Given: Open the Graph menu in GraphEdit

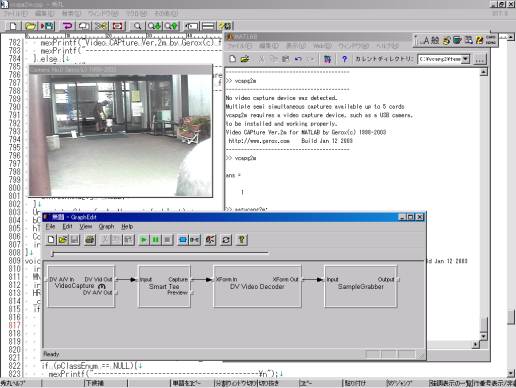Looking at the screenshot, I should pyautogui.click(x=106, y=227).
